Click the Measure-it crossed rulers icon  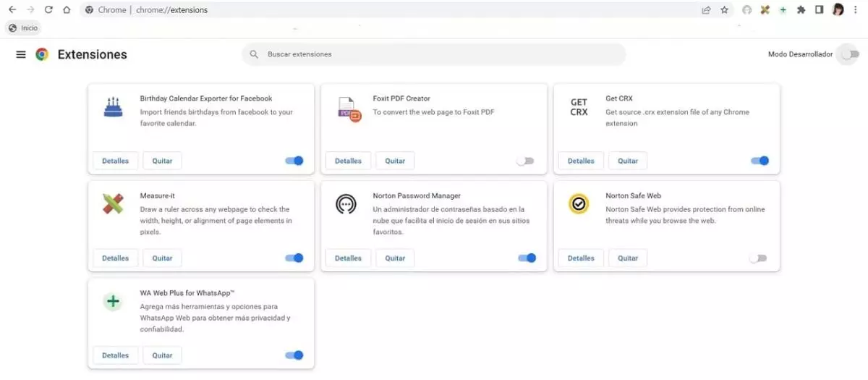112,204
